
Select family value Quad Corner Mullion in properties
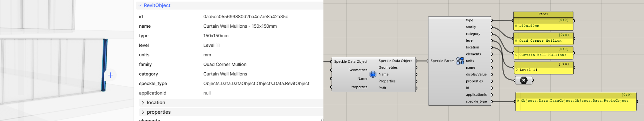coord(225,64)
